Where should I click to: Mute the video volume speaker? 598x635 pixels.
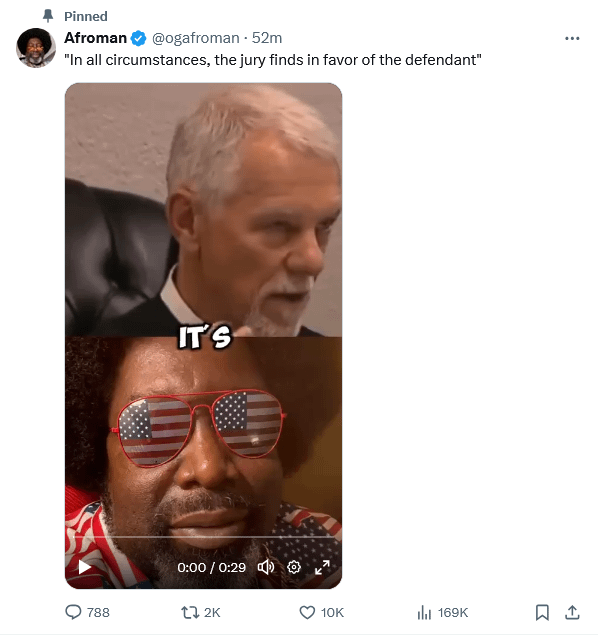coord(266,567)
